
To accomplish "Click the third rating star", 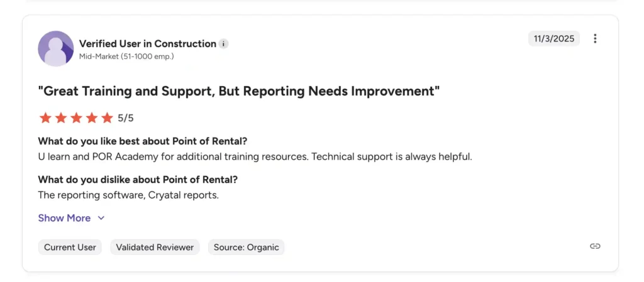I will 76,117.
